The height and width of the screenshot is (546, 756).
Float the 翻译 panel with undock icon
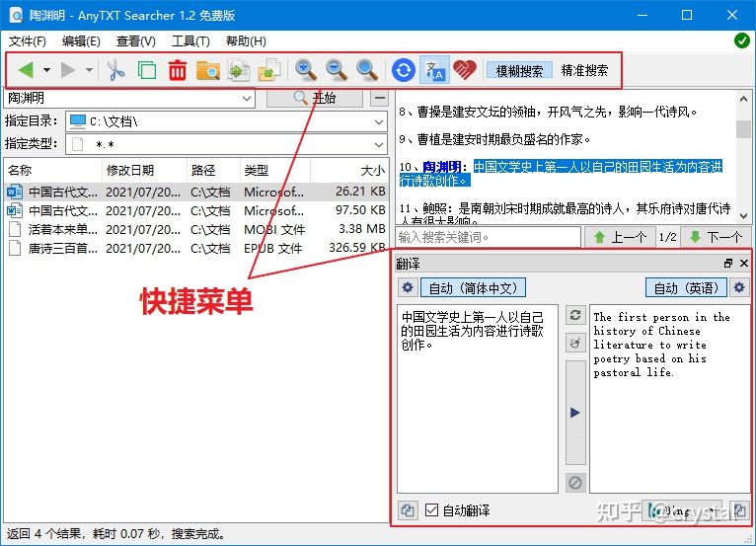[728, 263]
